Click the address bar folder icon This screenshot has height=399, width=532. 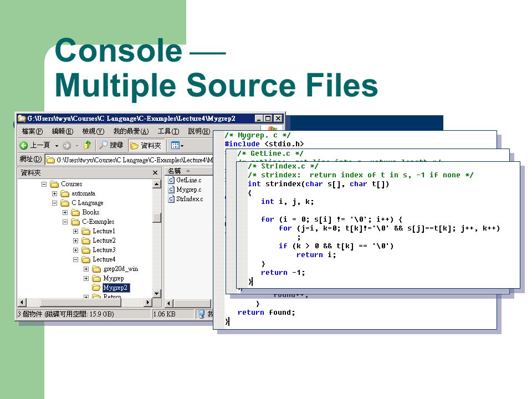[50, 160]
